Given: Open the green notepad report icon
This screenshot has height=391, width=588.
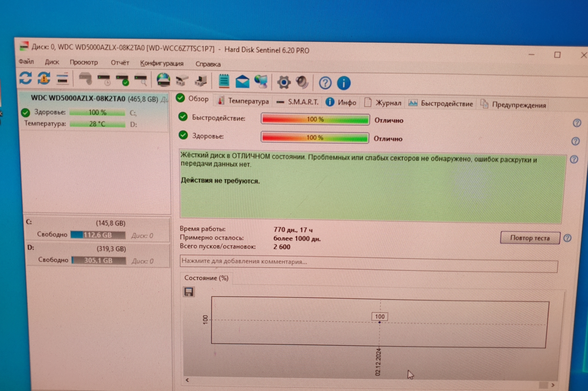Looking at the screenshot, I should coord(224,81).
